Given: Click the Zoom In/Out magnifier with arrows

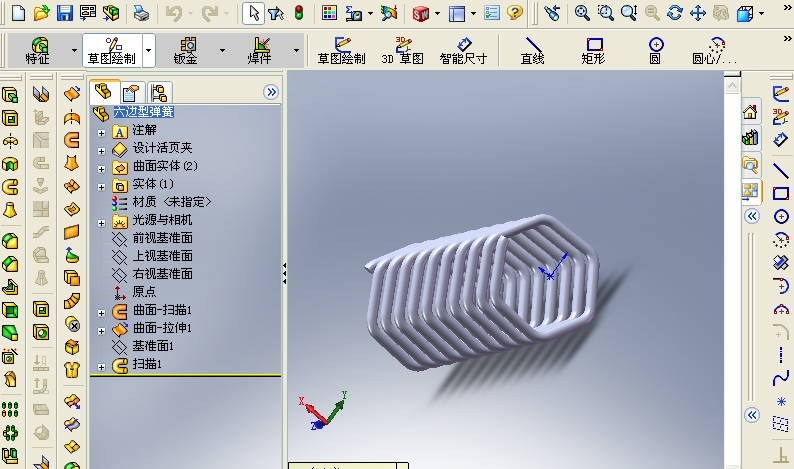Looking at the screenshot, I should [x=628, y=13].
